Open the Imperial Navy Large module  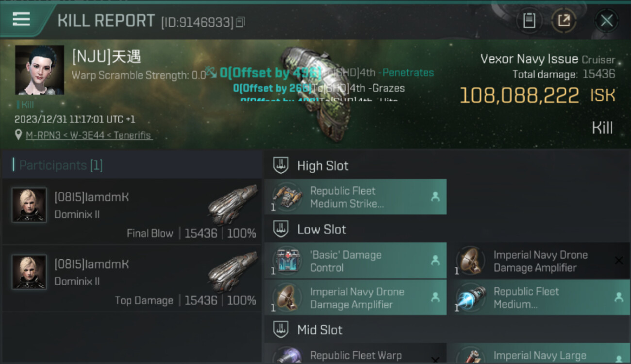538,354
